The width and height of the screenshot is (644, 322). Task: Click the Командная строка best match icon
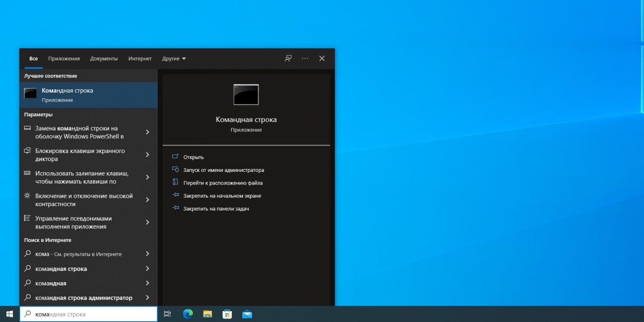click(30, 93)
